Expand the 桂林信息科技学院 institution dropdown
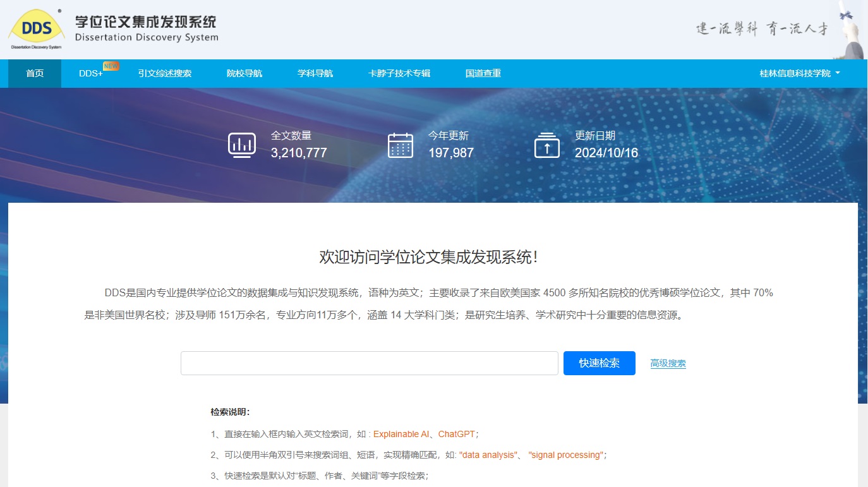Screen dimensions: 868x487 [x=799, y=73]
